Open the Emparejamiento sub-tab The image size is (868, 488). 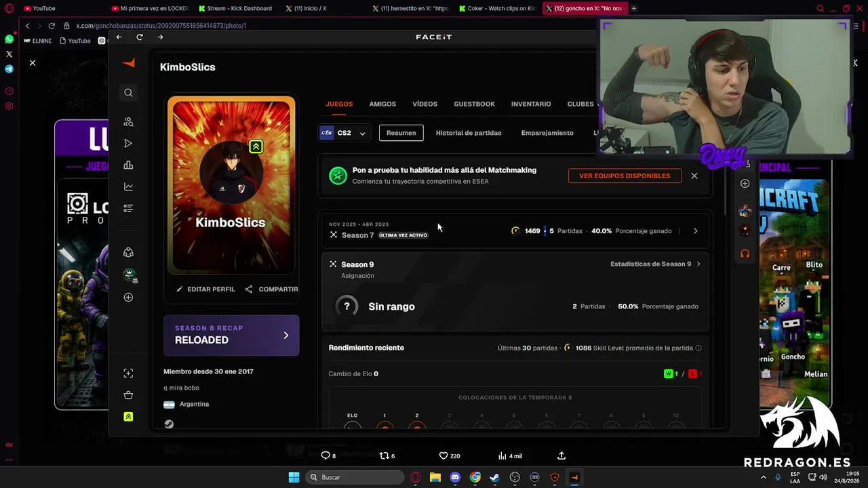pyautogui.click(x=547, y=133)
